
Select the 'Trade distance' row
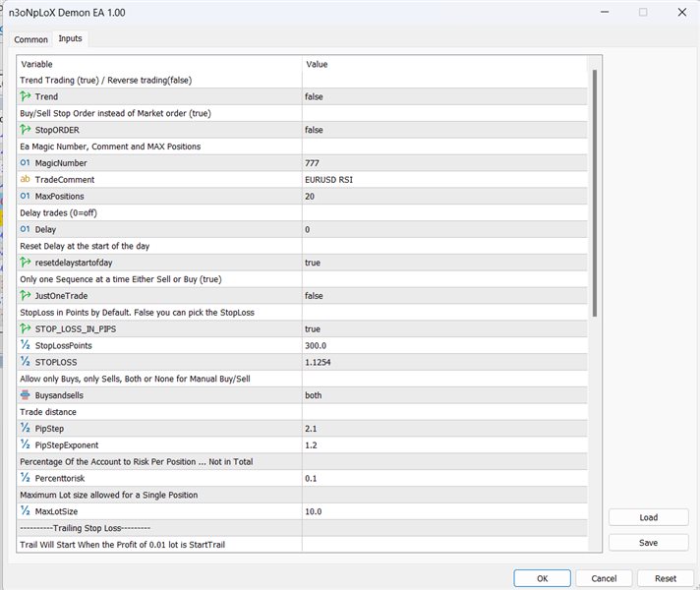pos(302,412)
